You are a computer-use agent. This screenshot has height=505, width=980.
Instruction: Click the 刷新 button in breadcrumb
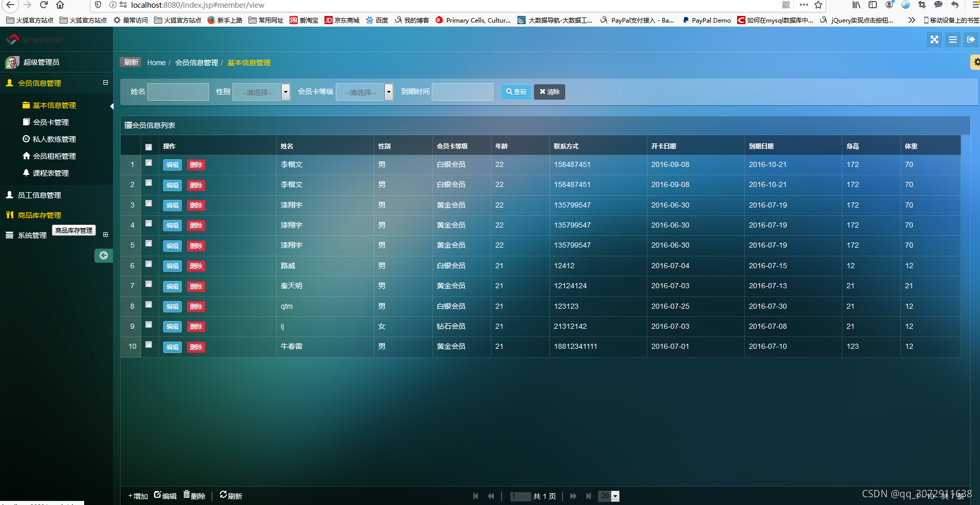tap(131, 62)
